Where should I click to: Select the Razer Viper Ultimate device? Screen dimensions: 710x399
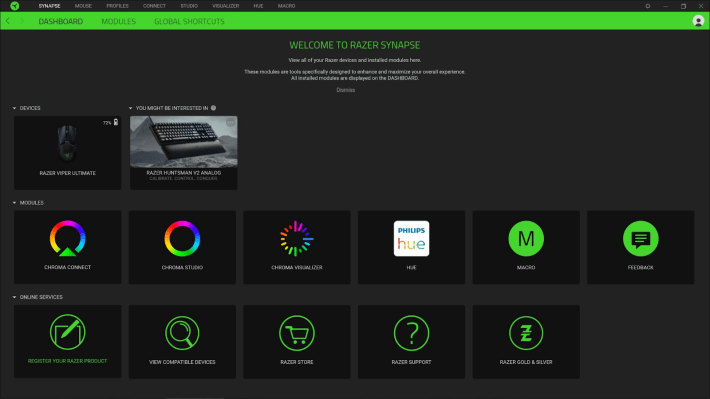coord(67,153)
